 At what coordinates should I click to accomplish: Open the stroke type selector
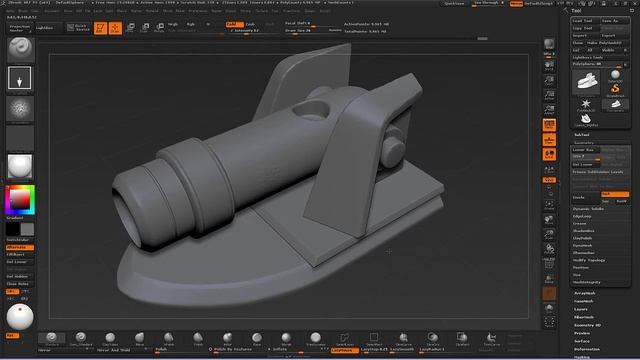coord(20,78)
